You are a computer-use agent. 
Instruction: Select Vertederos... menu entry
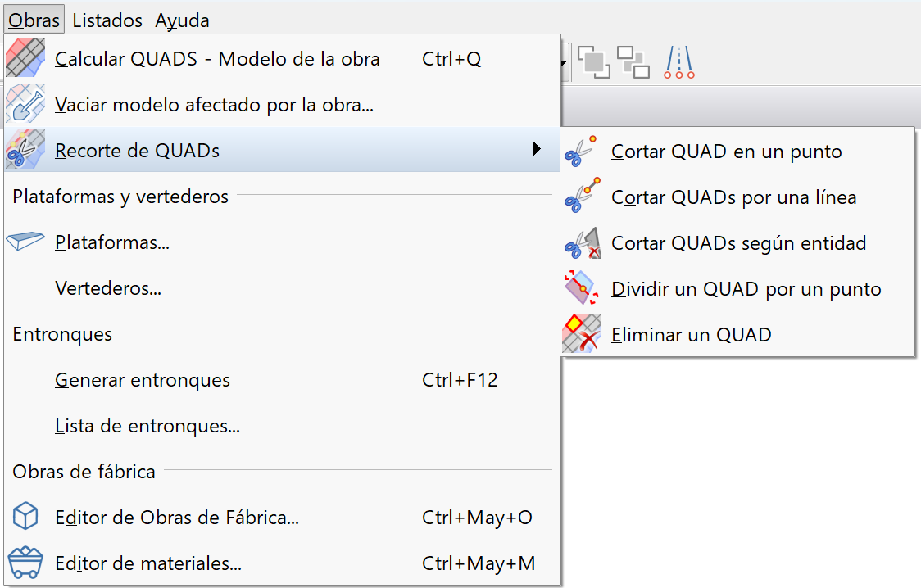point(107,288)
